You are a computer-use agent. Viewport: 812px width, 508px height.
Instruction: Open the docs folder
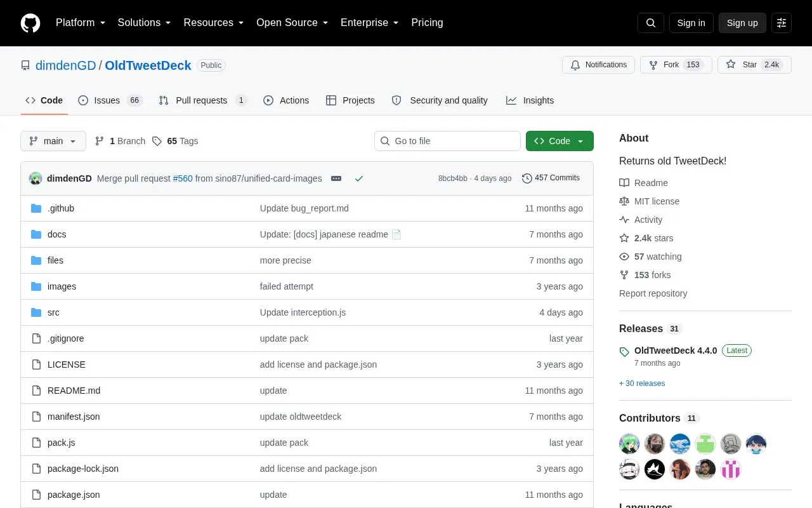(57, 234)
